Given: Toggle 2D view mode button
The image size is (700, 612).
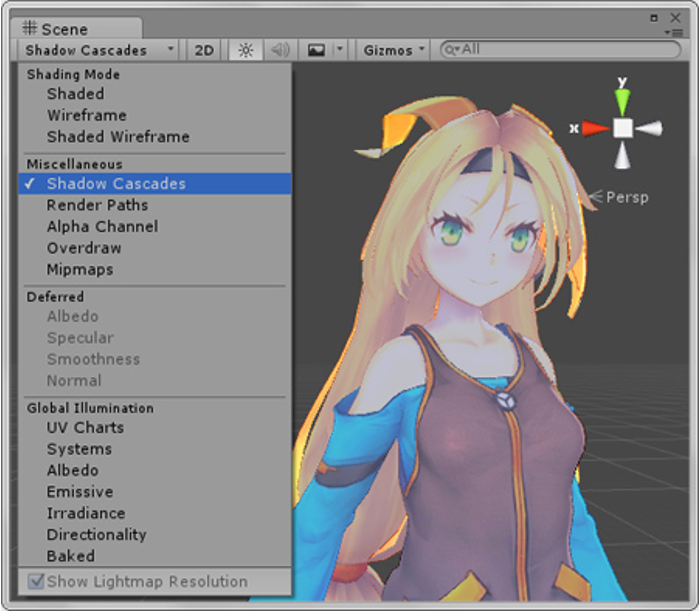Looking at the screenshot, I should pos(204,50).
